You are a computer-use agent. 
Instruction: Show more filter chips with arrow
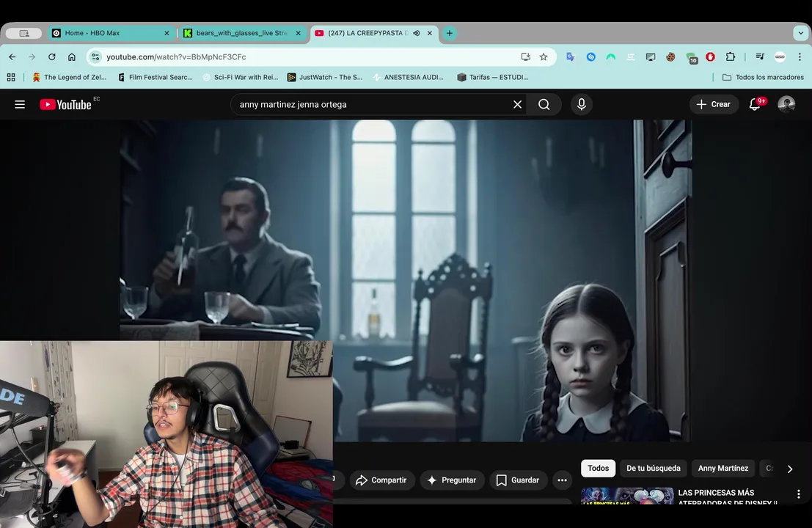[790, 469]
